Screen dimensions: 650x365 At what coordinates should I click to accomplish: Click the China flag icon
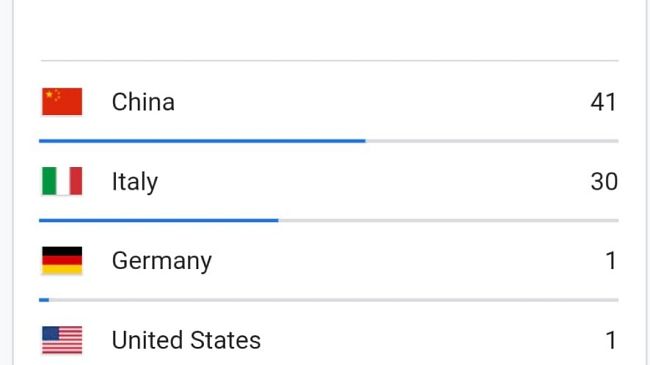pos(62,102)
